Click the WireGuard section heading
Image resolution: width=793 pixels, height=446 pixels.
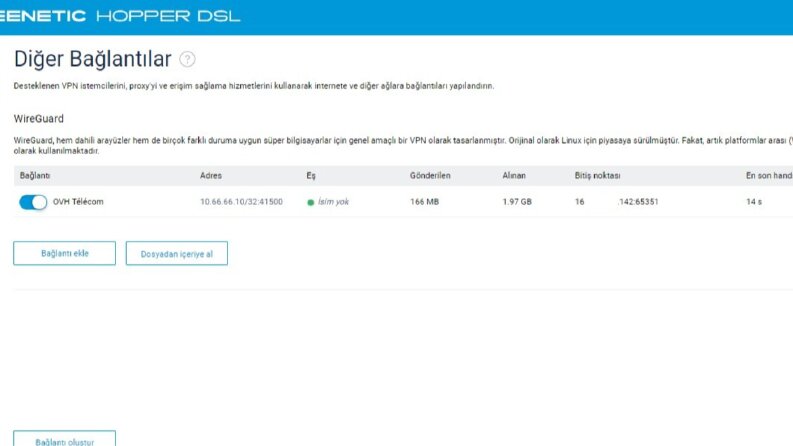(39, 119)
